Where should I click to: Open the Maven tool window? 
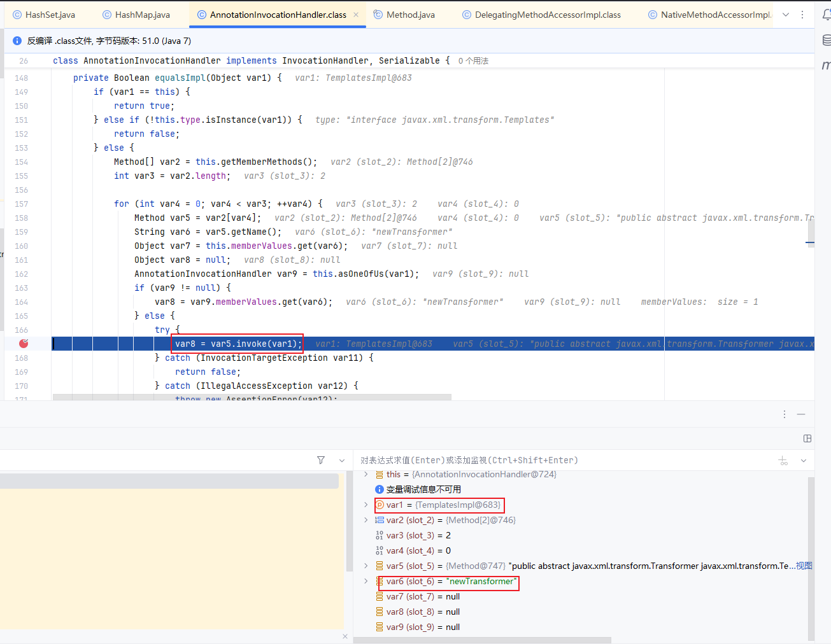coord(826,65)
